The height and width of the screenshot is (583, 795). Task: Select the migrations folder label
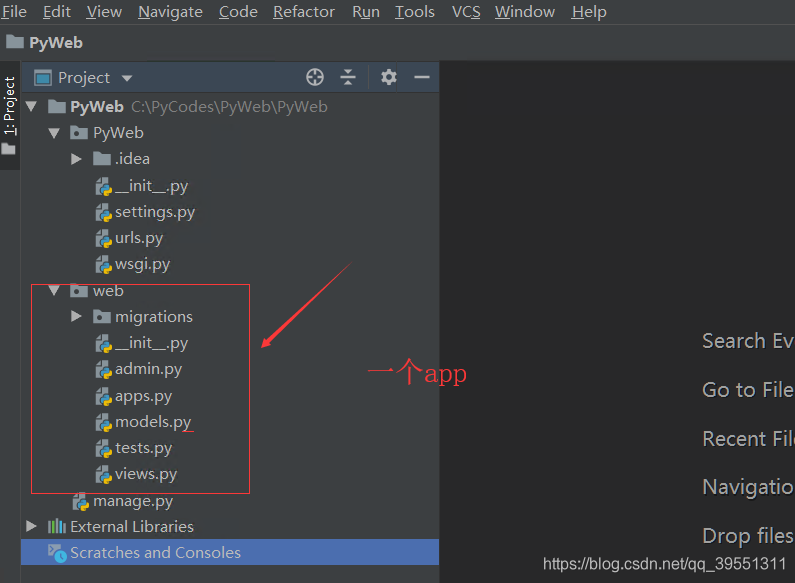point(154,317)
